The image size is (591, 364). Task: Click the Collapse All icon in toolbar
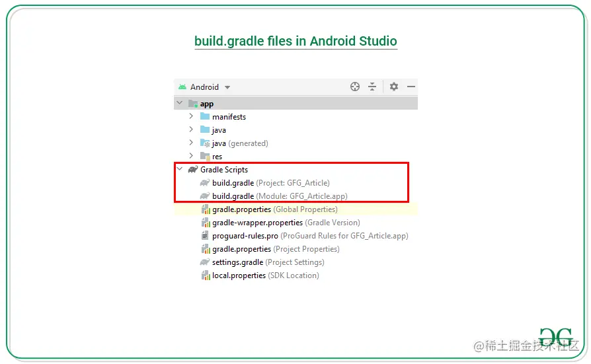point(372,87)
